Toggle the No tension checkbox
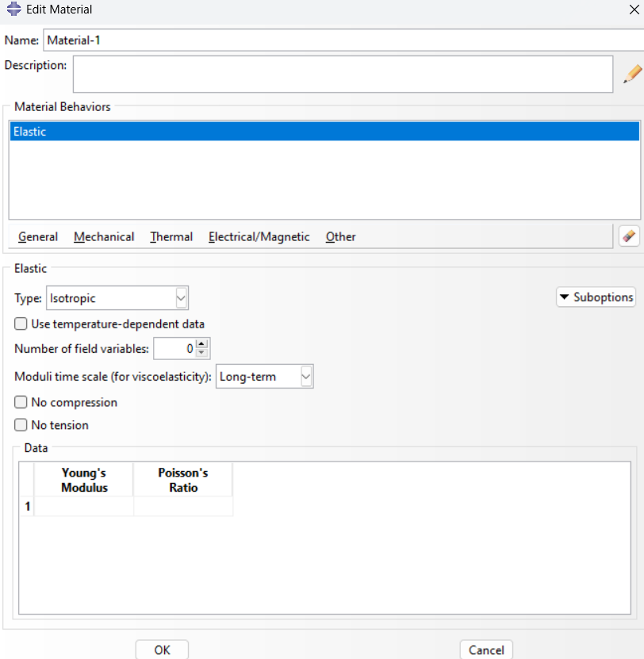The height and width of the screenshot is (659, 644). 21,424
